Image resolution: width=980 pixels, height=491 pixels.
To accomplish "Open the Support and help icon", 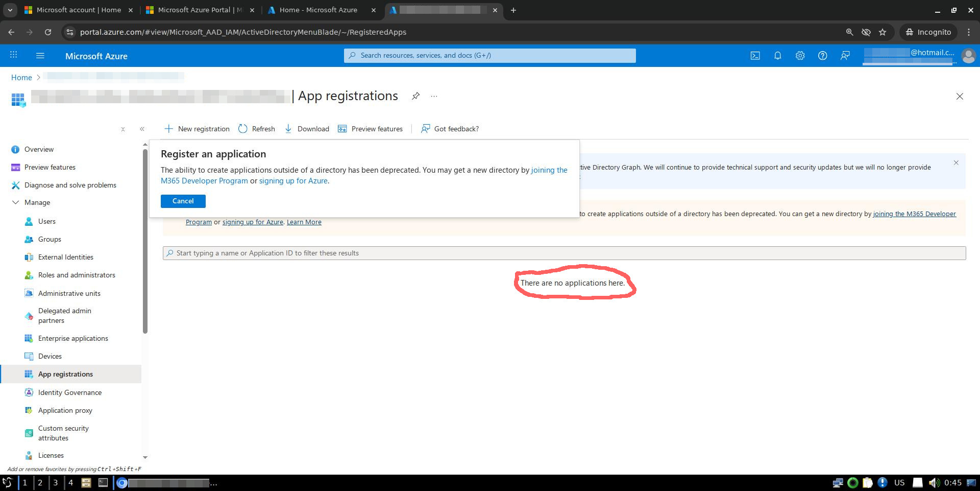I will [x=822, y=56].
